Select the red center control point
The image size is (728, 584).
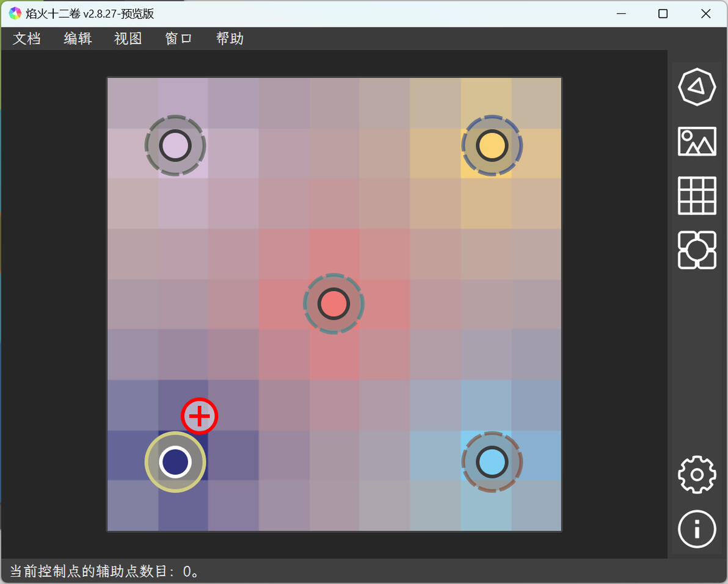coord(333,304)
